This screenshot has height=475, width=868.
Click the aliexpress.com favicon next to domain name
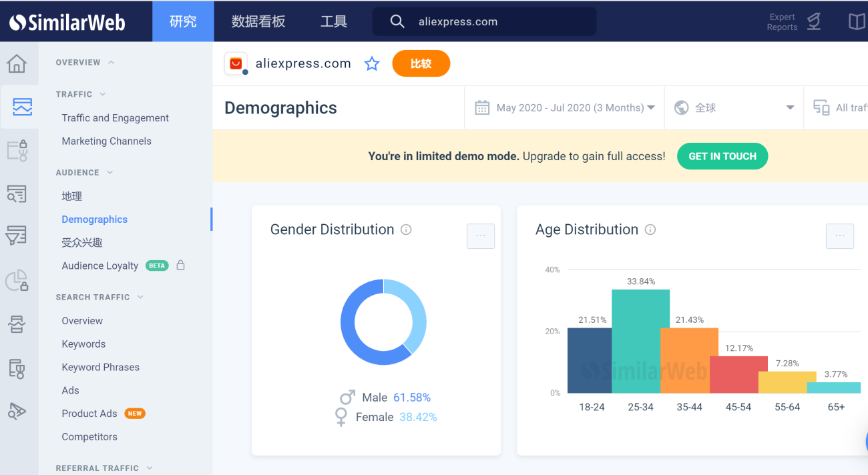pos(236,63)
